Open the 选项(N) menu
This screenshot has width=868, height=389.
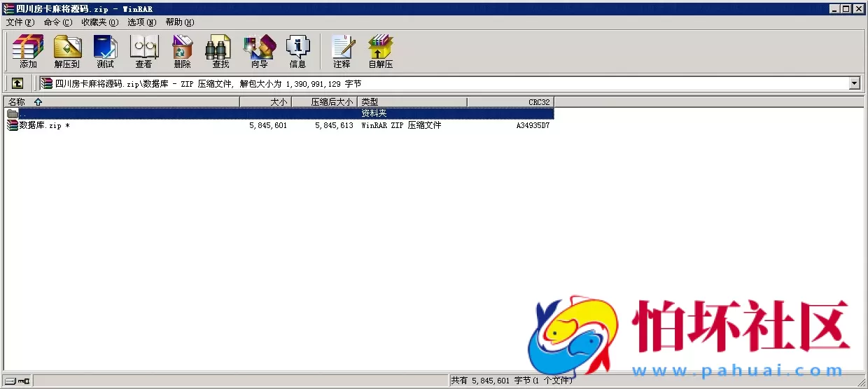[142, 22]
